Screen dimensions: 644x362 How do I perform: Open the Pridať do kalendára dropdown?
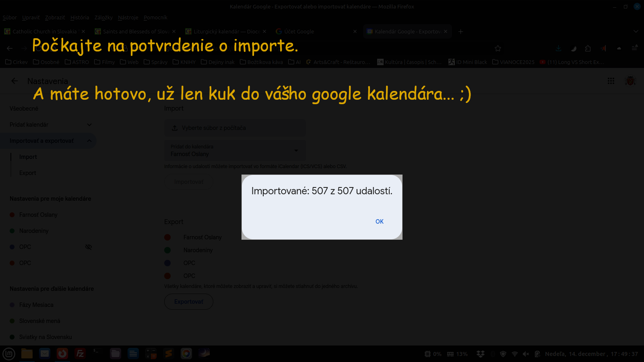coord(296,150)
